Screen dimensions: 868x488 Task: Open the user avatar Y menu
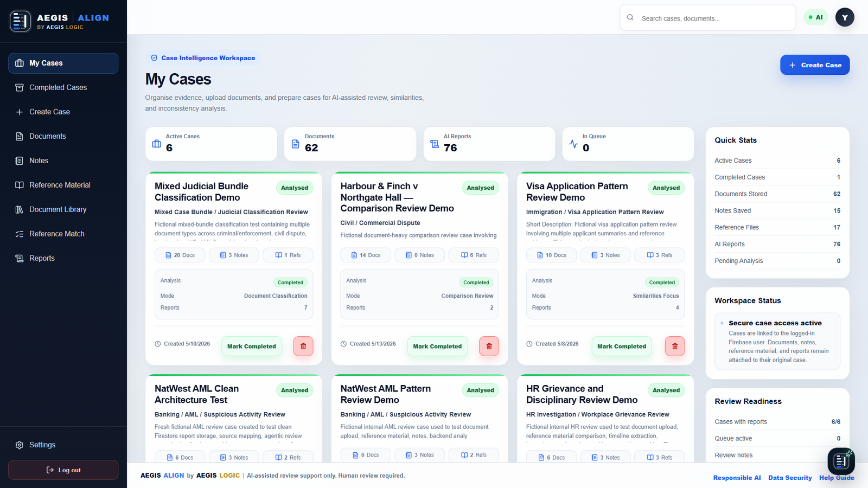click(x=845, y=17)
